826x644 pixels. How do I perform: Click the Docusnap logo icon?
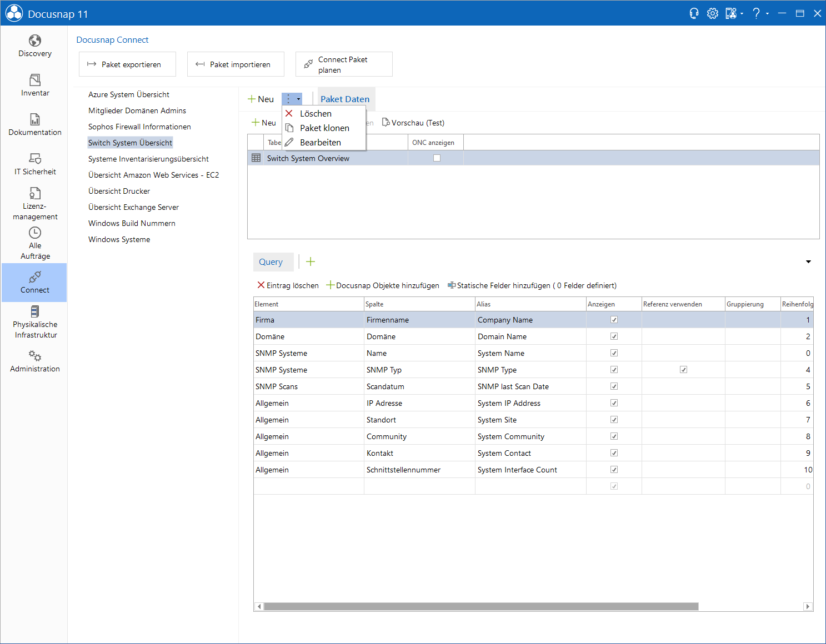coord(14,13)
